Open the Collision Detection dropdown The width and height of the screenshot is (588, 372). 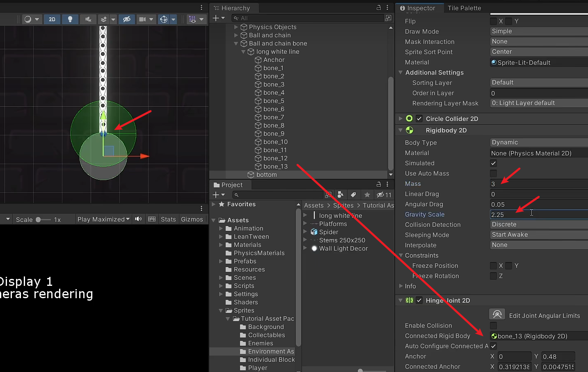coord(538,224)
